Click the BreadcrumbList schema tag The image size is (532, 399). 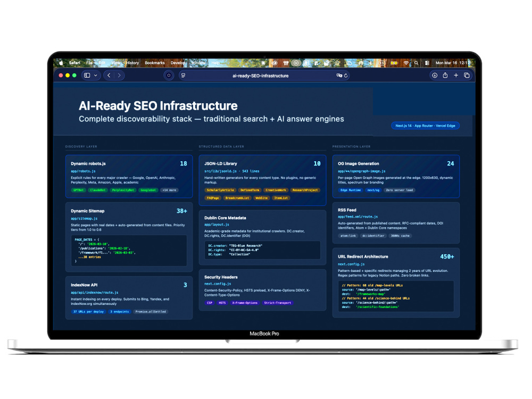point(237,198)
